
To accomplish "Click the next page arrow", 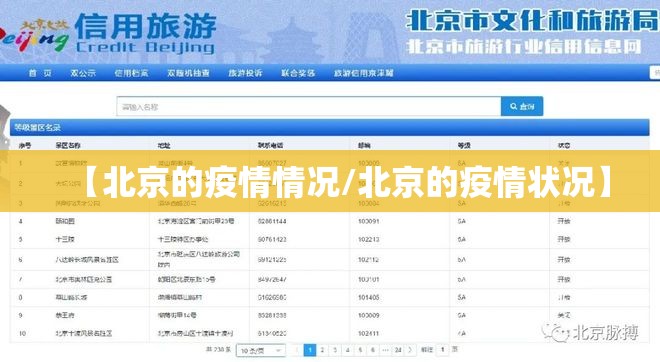I will tap(411, 350).
